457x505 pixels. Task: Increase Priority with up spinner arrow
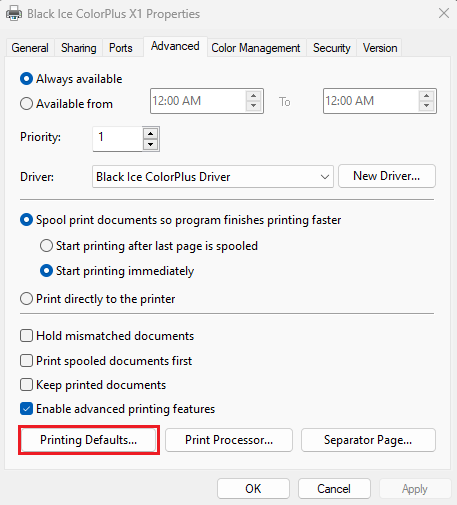coord(151,134)
